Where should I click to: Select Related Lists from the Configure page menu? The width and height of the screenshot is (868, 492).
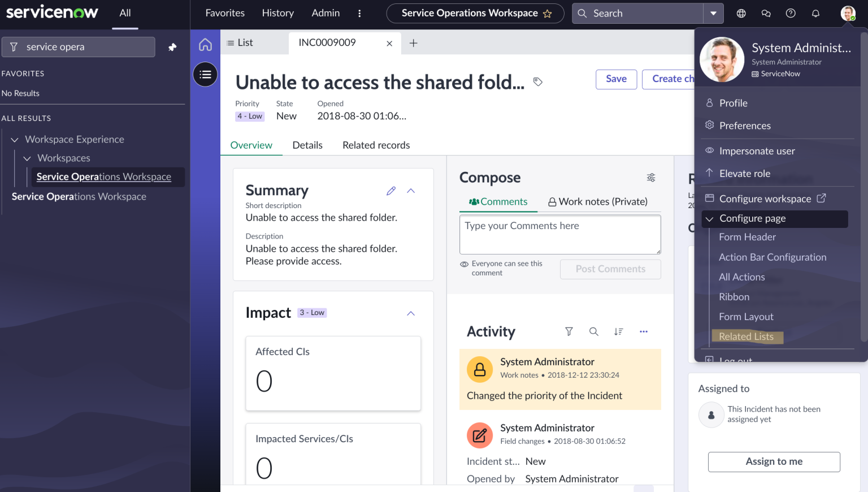point(746,336)
